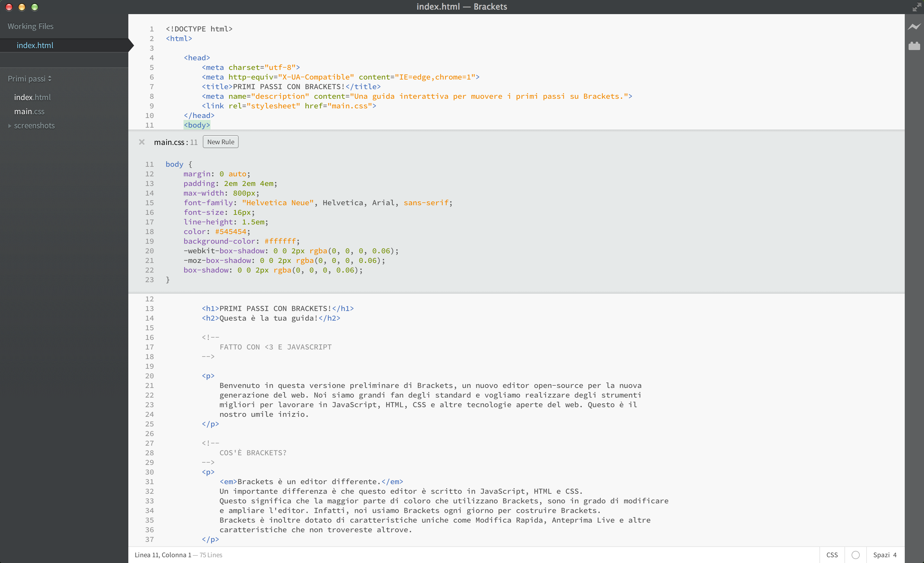Viewport: 924px width, 563px height.
Task: Click the main.css filename link in inline editor
Action: (x=169, y=142)
